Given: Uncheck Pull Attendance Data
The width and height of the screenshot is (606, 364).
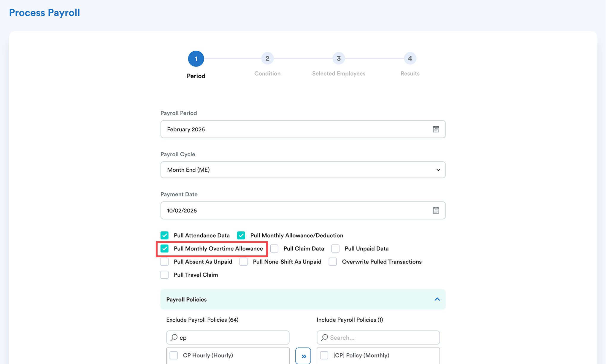Looking at the screenshot, I should click(164, 235).
